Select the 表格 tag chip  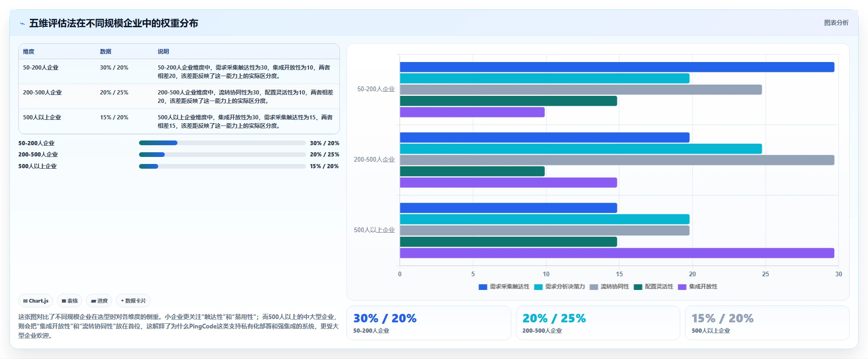click(x=69, y=301)
